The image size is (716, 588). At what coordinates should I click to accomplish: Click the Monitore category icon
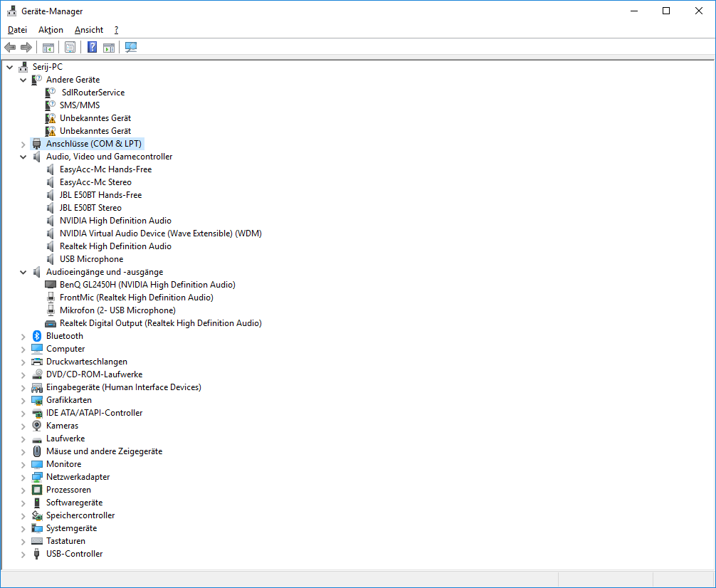37,464
